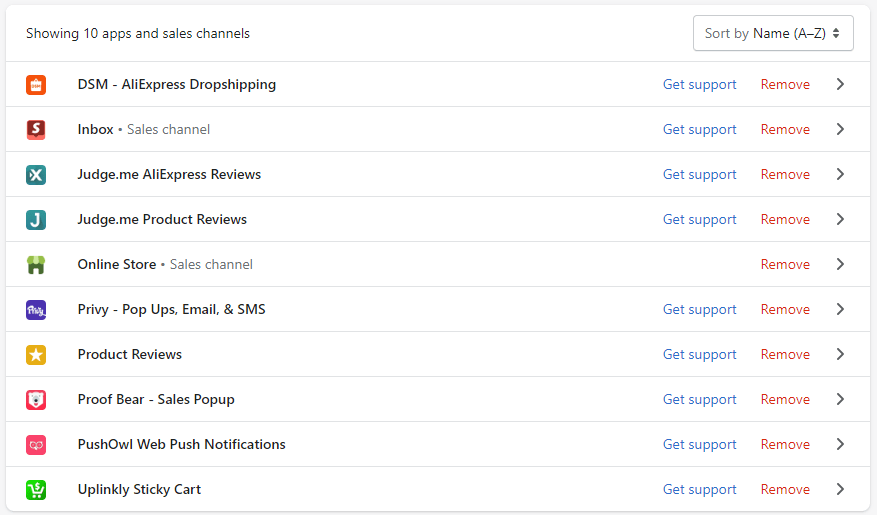Click the DSM AliExpress Dropshipping app icon

pos(36,85)
